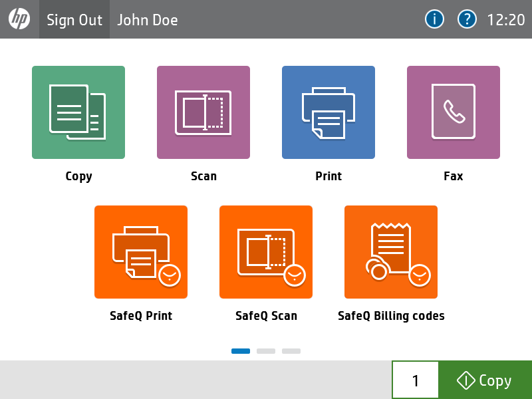Image resolution: width=532 pixels, height=399 pixels.
Task: Tap the HP logo home icon
Action: [19, 19]
